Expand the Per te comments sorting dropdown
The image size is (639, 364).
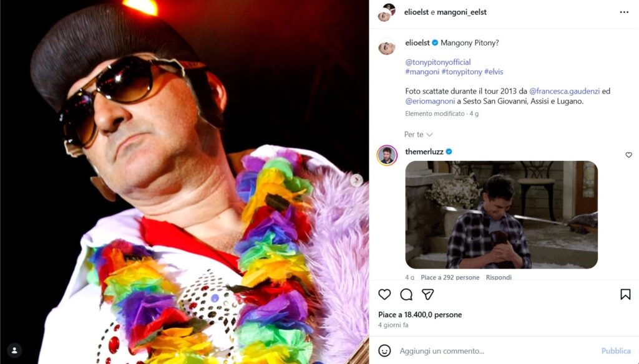pos(418,135)
